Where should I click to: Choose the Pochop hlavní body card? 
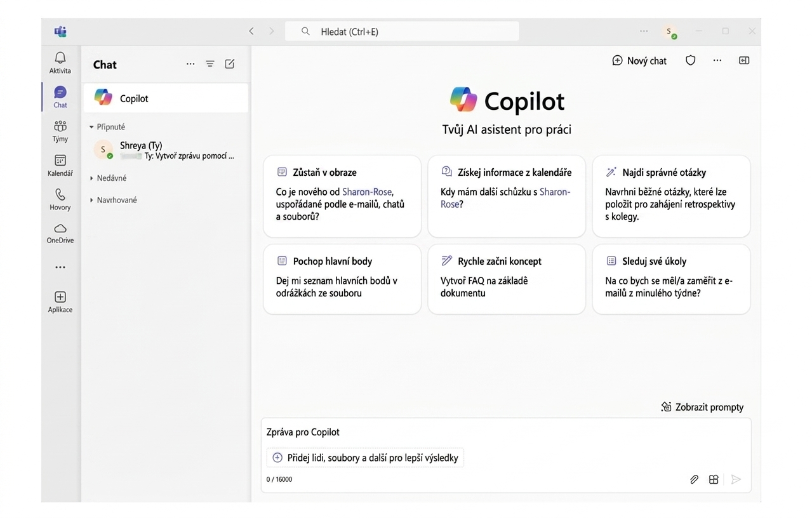pyautogui.click(x=342, y=279)
